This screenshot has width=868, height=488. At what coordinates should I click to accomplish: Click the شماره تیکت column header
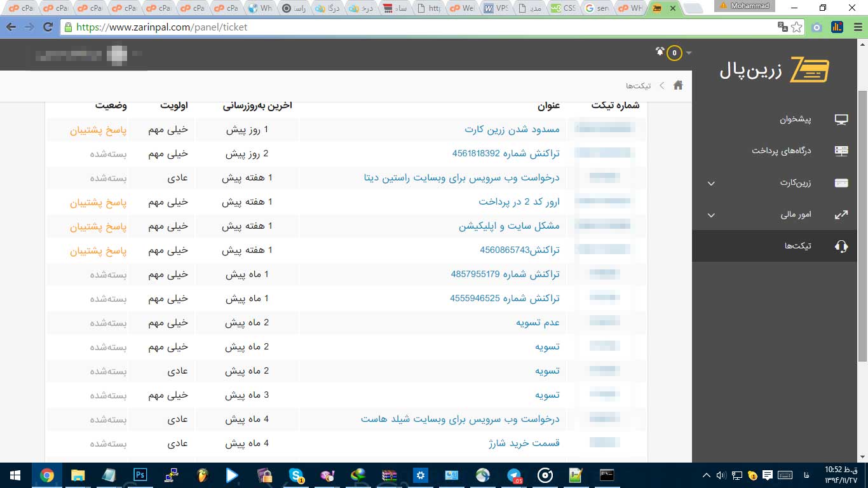(x=615, y=105)
